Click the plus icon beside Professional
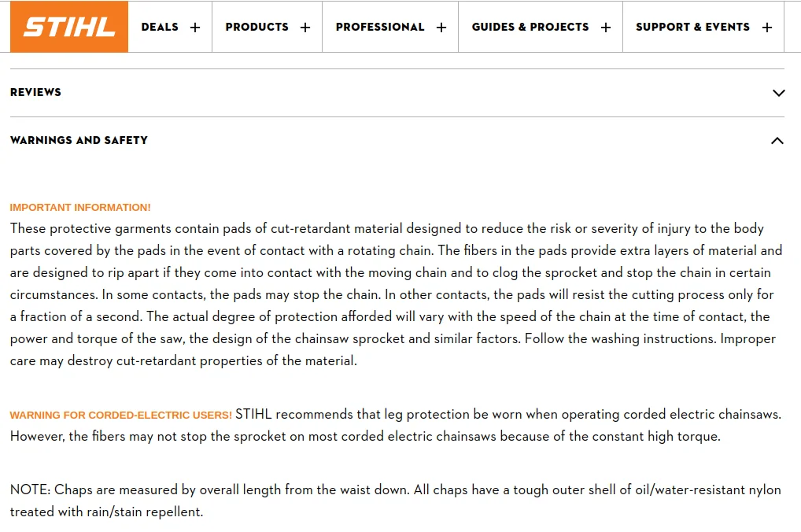 tap(441, 28)
